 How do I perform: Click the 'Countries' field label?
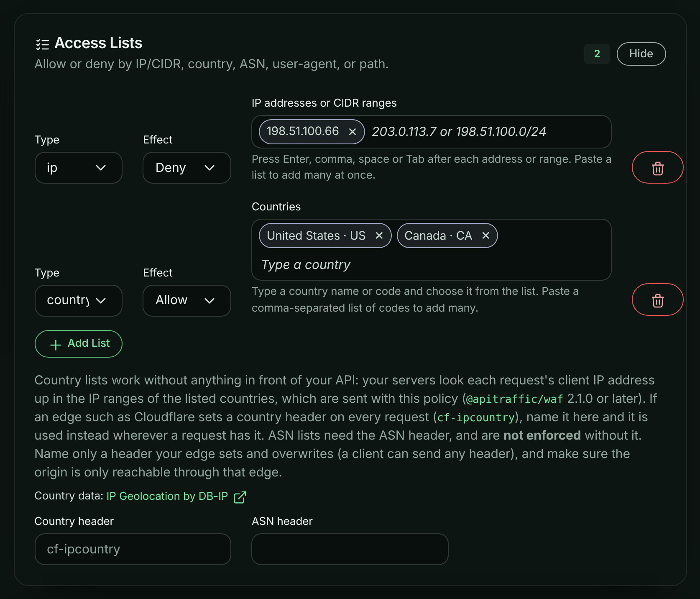(276, 207)
